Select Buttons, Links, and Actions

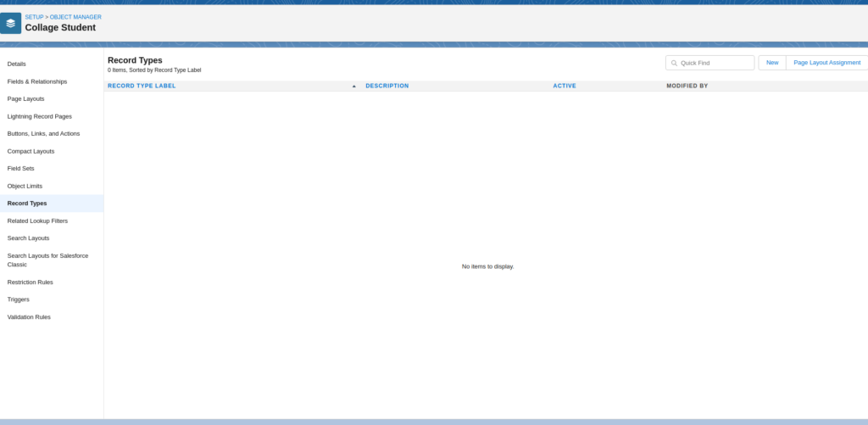[x=42, y=133]
